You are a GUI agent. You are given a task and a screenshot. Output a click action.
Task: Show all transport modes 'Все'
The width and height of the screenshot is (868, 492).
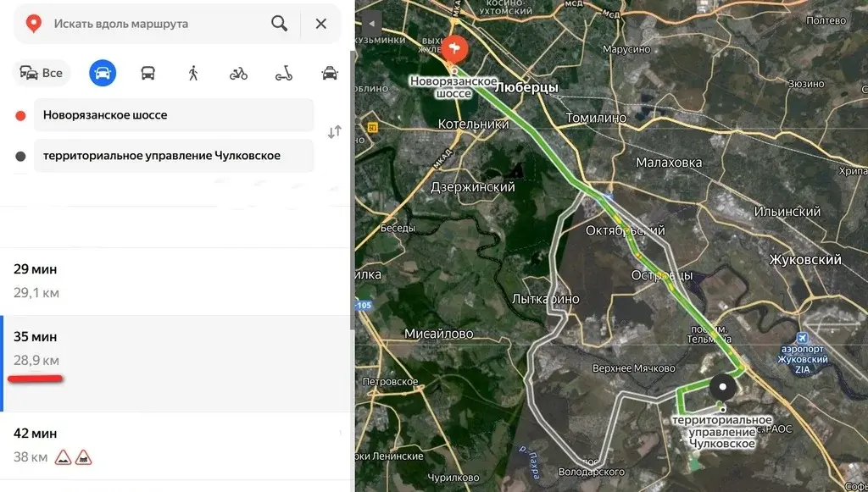pos(42,73)
